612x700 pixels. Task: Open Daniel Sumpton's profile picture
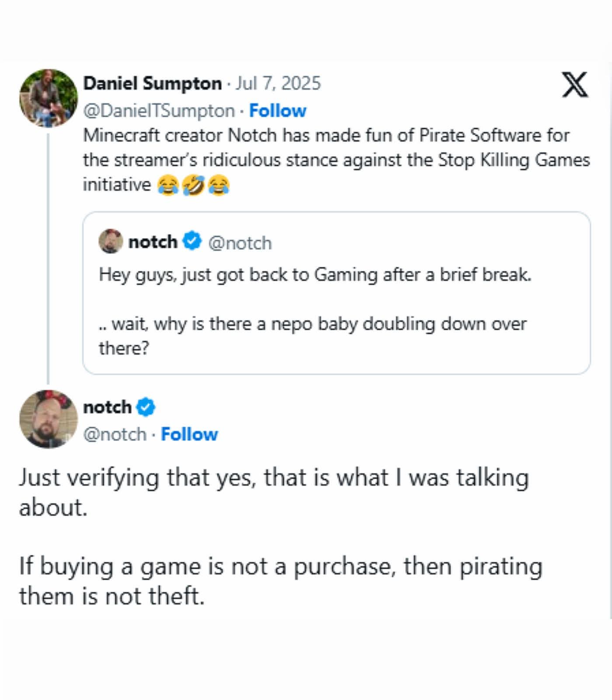pyautogui.click(x=48, y=98)
